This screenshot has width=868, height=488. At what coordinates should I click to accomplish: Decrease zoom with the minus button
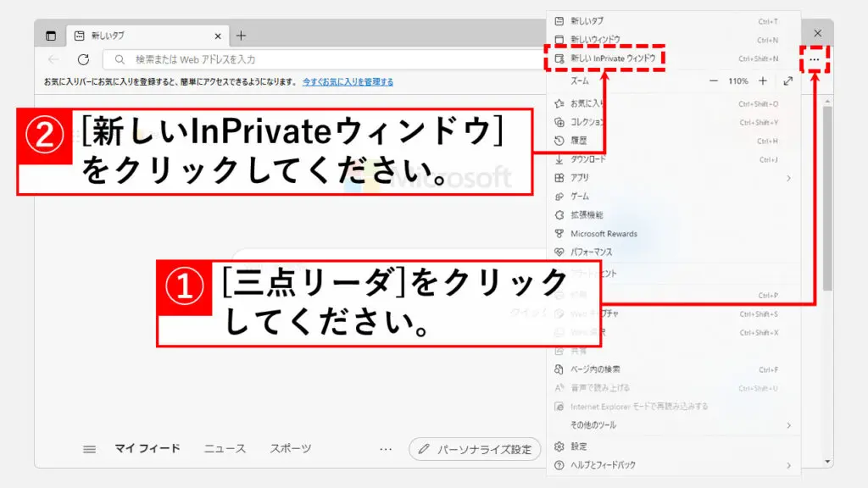click(713, 81)
